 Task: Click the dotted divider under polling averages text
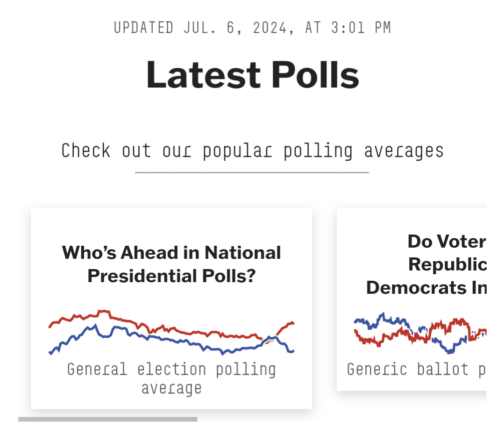(252, 172)
